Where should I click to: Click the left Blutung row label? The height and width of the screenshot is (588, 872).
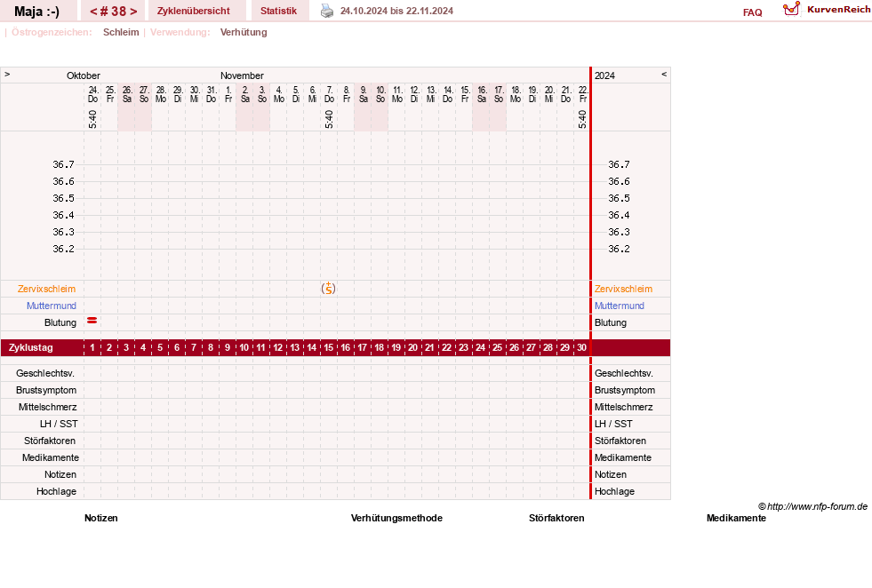tap(60, 323)
